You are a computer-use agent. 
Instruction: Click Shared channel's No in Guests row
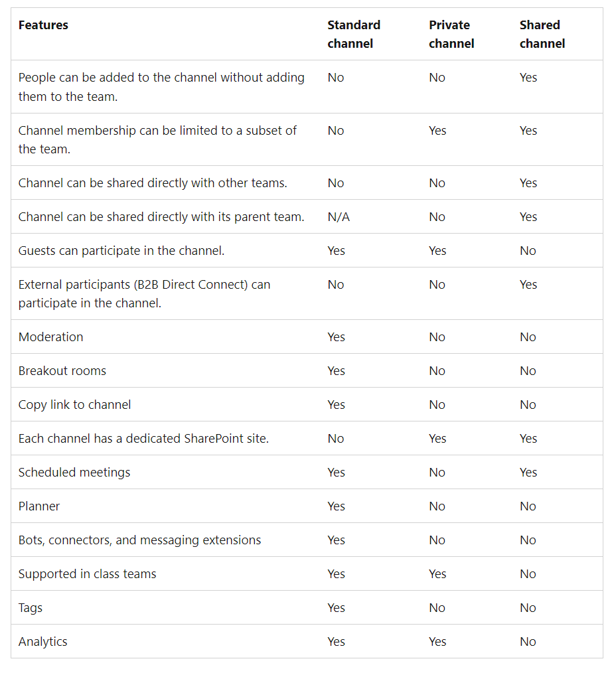pos(528,251)
